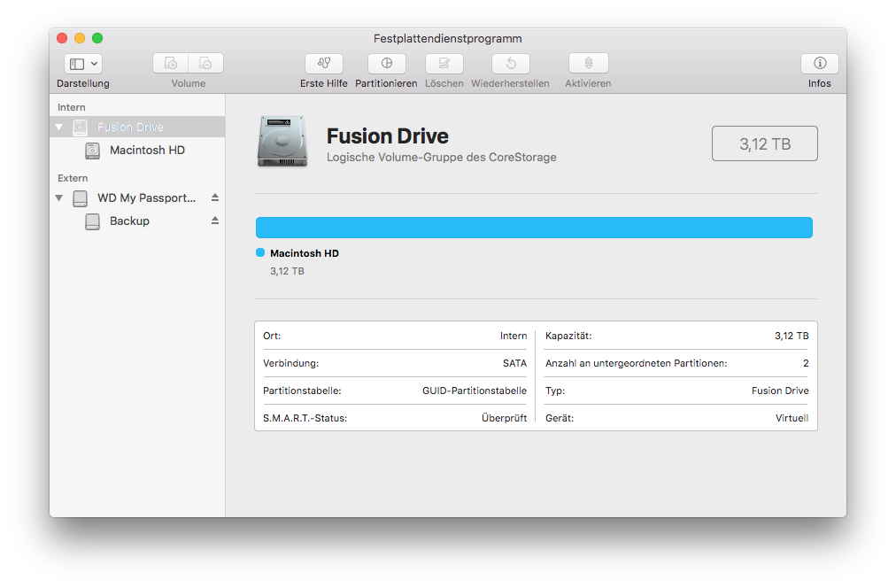Select WD My Passport external drive
The height and width of the screenshot is (588, 896).
coord(146,198)
